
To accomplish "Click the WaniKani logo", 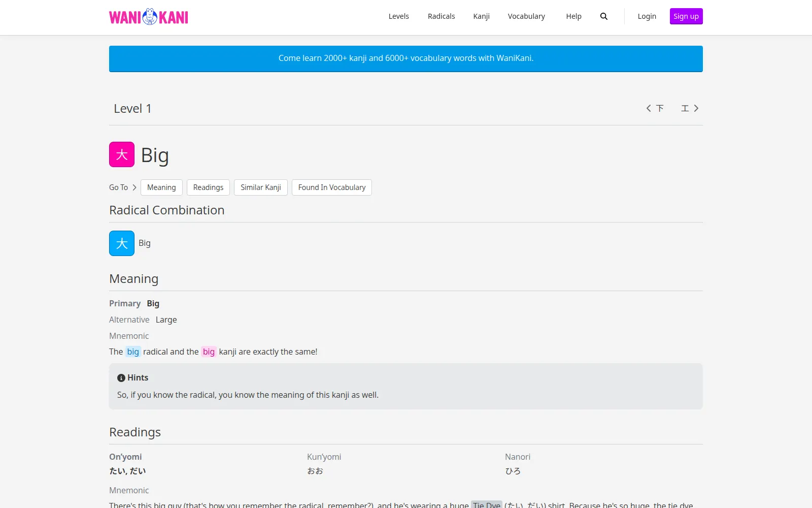I will pyautogui.click(x=149, y=17).
